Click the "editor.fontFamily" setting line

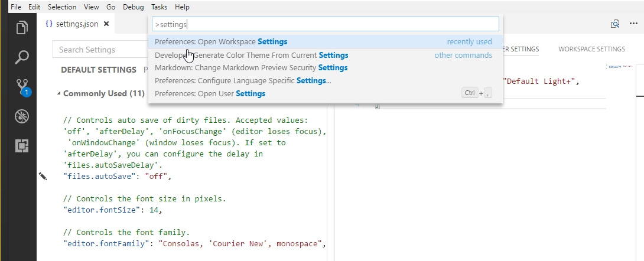coord(194,244)
